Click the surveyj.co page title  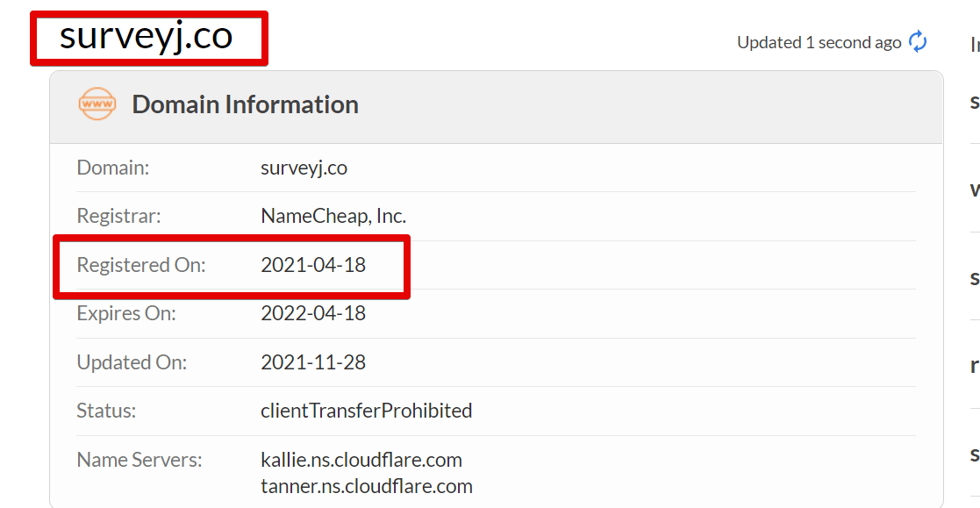[x=147, y=36]
